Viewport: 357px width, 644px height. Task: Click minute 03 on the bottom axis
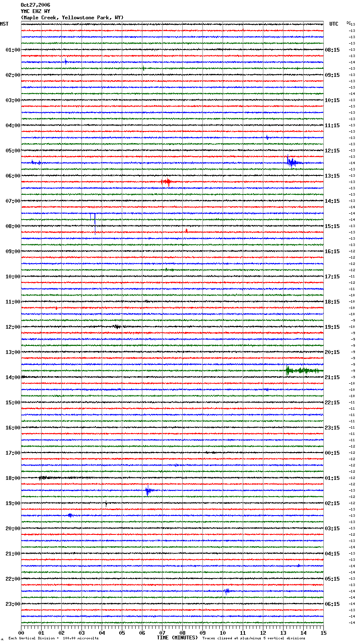point(81,633)
